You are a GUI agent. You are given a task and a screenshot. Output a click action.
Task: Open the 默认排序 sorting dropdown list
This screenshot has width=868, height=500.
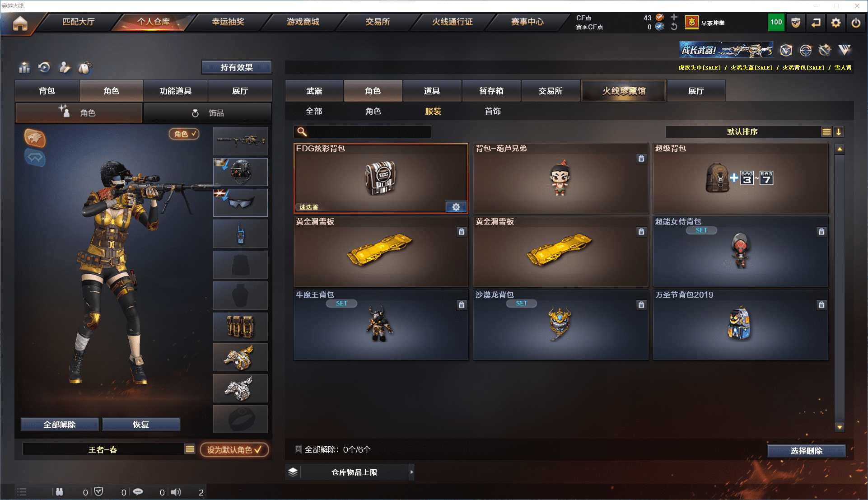pos(826,132)
